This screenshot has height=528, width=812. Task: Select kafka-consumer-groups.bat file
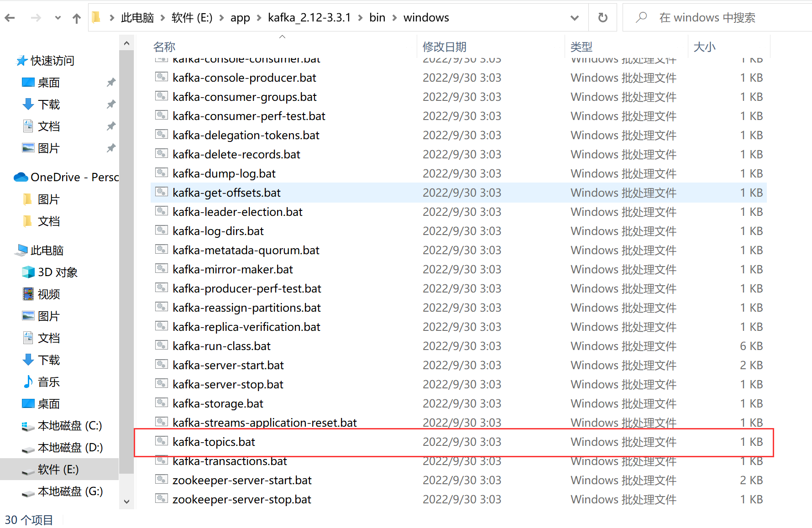click(458, 97)
